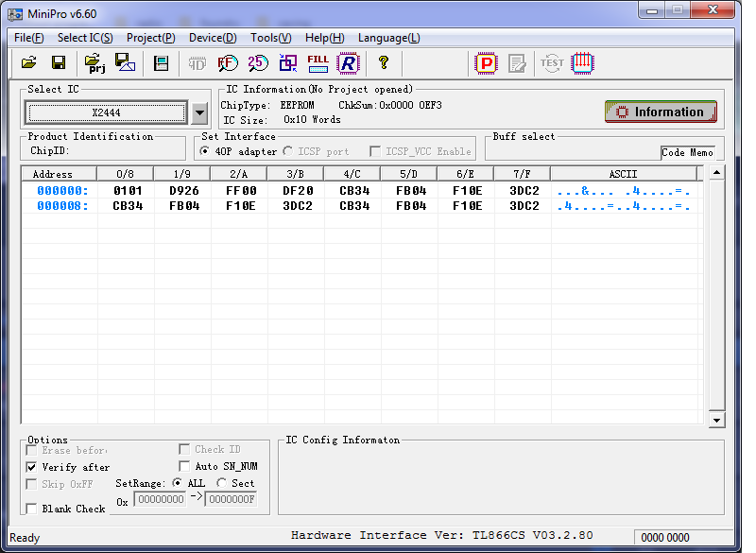This screenshot has height=553, width=756.
Task: Select hex cell DF20
Action: pyautogui.click(x=298, y=191)
